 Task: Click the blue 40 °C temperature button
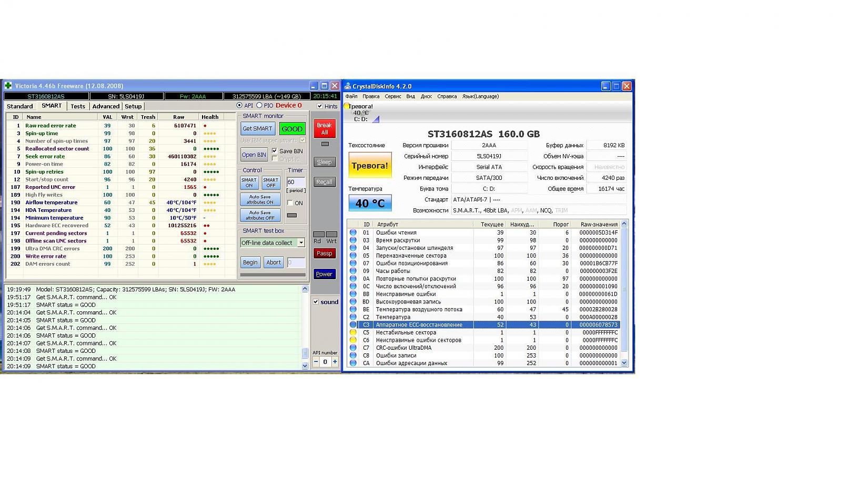pyautogui.click(x=370, y=203)
